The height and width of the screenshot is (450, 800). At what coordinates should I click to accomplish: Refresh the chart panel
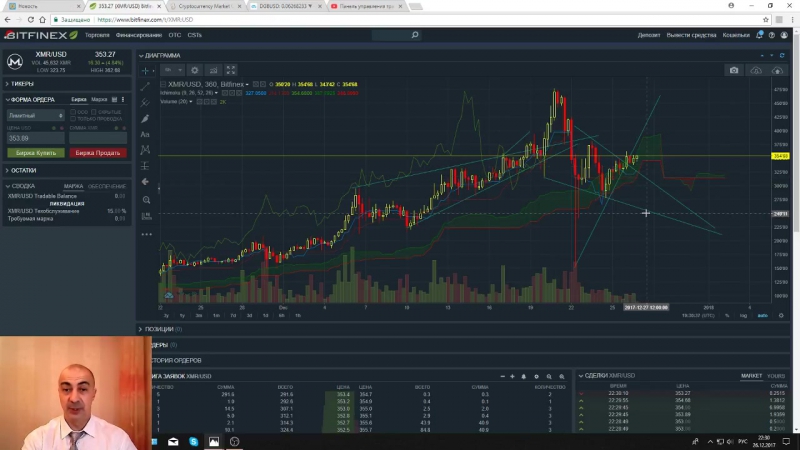[x=782, y=55]
